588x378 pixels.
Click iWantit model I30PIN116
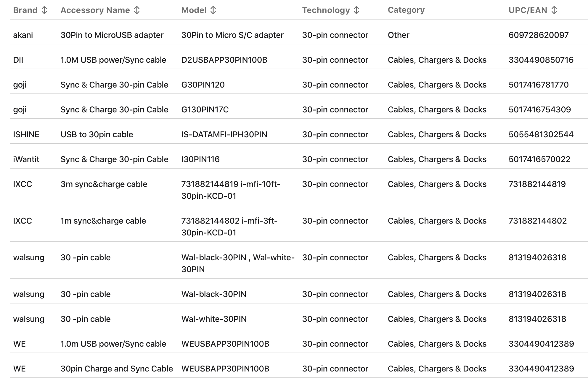[x=200, y=159]
